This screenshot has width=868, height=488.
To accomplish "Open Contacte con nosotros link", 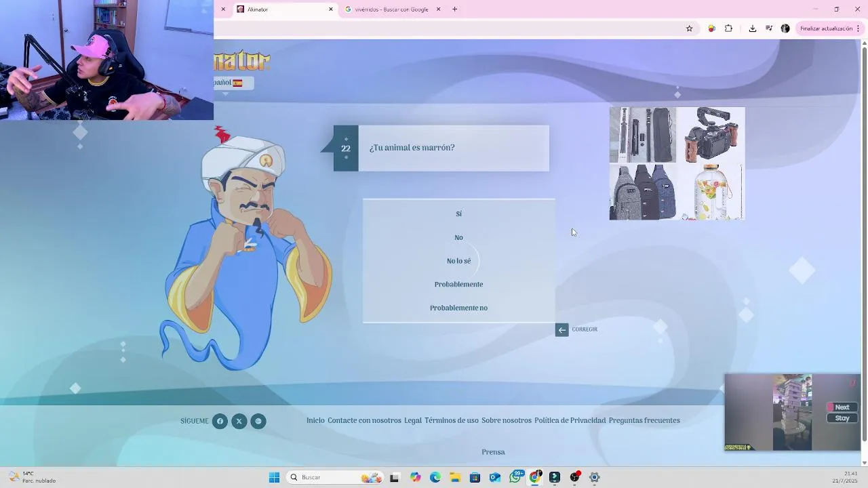I will coord(364,420).
